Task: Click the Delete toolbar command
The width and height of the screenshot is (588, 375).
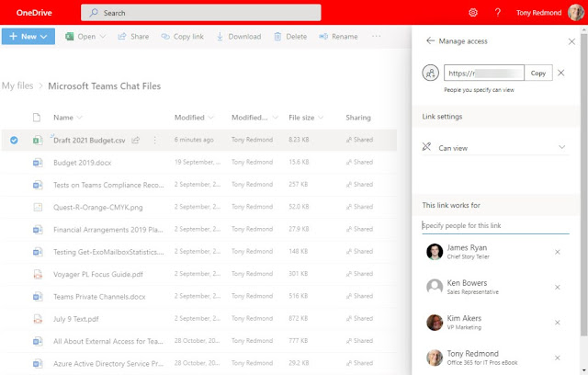Action: click(x=290, y=37)
